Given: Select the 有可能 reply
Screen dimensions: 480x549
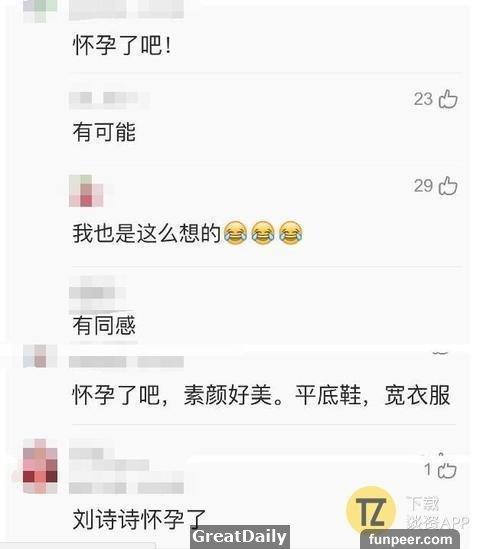Looking at the screenshot, I should tap(104, 132).
